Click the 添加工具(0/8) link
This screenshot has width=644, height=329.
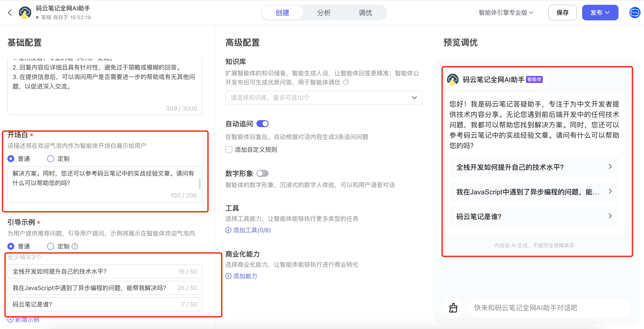pos(252,230)
